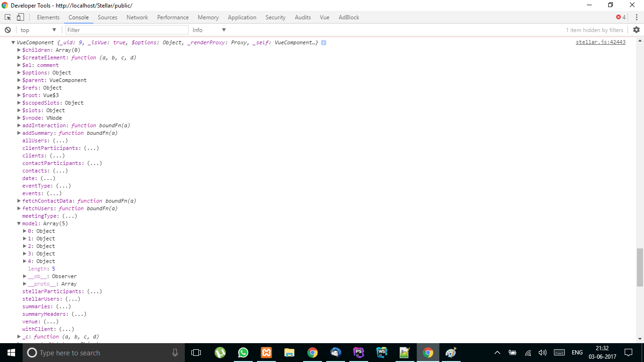Expand the $root Vue$3 property
This screenshot has height=362, width=644.
(19, 95)
